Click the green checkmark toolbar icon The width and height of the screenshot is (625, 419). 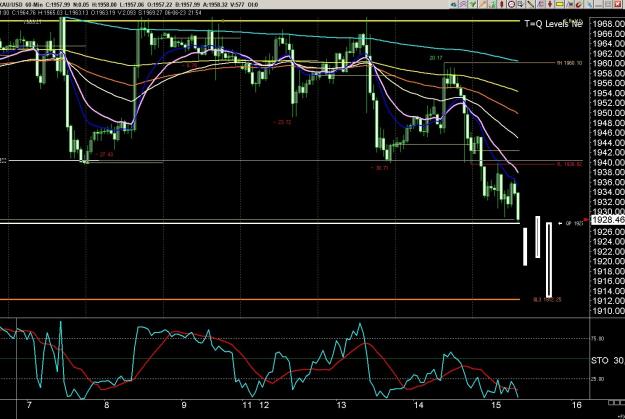tap(472, 4)
